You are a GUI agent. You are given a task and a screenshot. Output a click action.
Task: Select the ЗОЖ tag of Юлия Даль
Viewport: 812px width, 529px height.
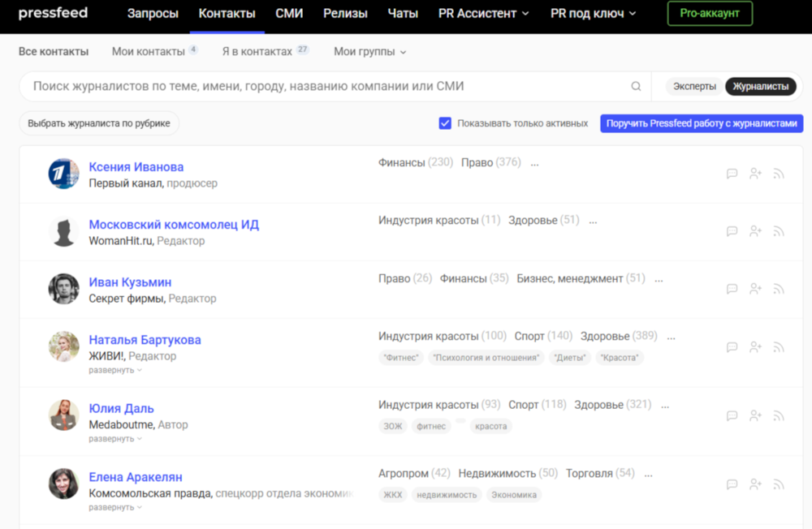(392, 427)
